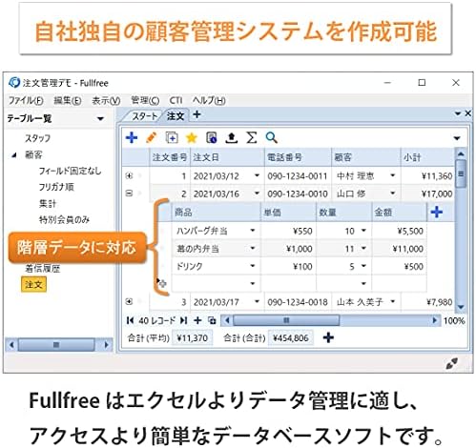The image size is (476, 448).
Task: Collapse the 顧客 tree node
Action: tap(14, 155)
